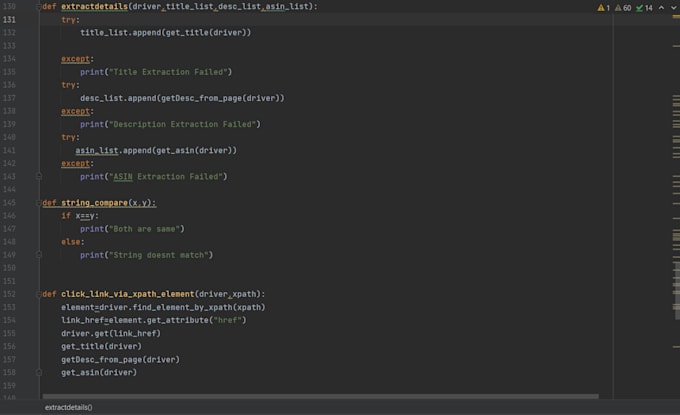Click click_link_via_xpath_element function name
Screen dimensions: 680x415
128,294
